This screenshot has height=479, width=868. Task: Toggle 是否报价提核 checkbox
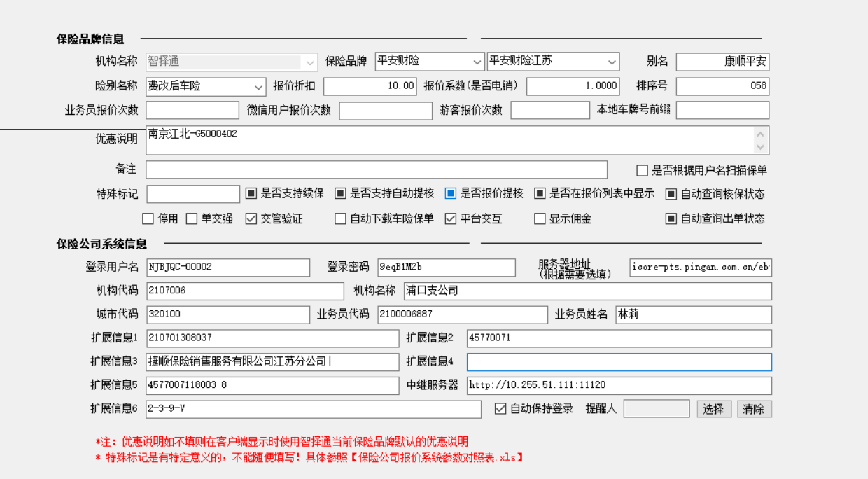click(451, 193)
